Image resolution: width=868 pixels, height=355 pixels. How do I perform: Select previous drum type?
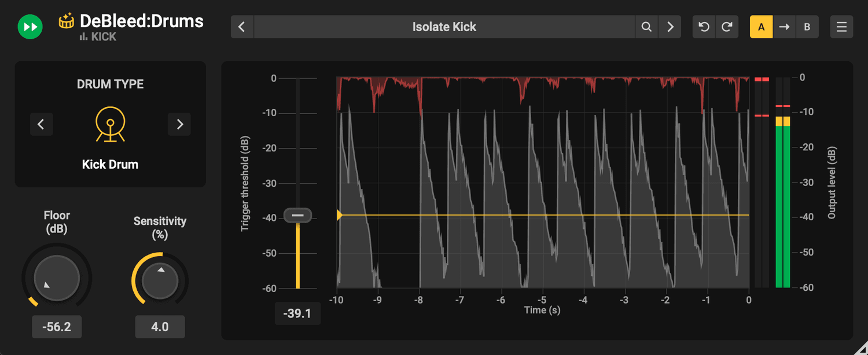click(x=41, y=124)
